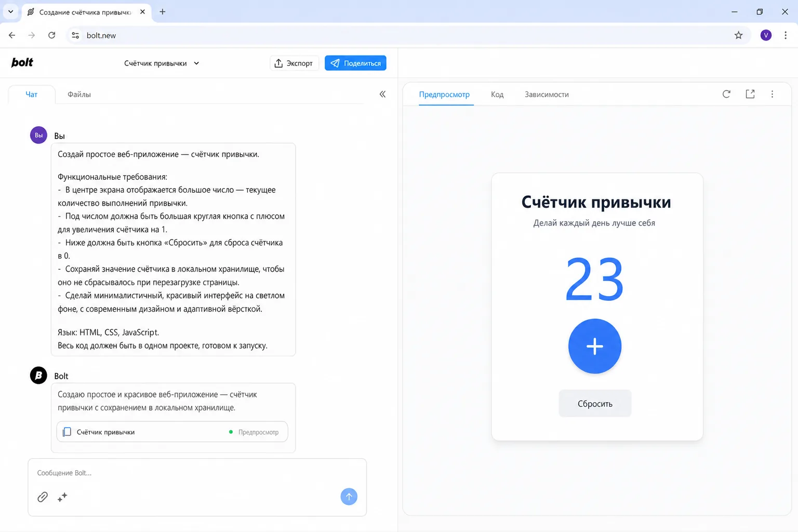
Task: Click the Bolt assistant avatar
Action: point(38,375)
